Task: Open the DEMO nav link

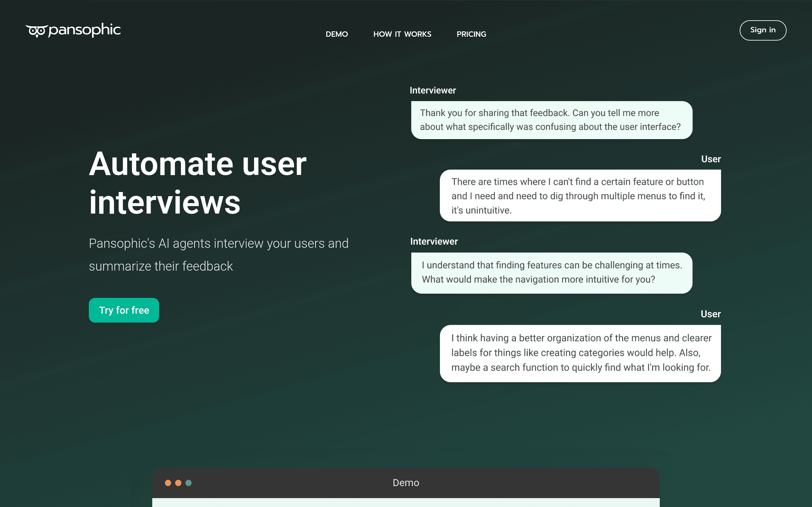Action: 337,34
